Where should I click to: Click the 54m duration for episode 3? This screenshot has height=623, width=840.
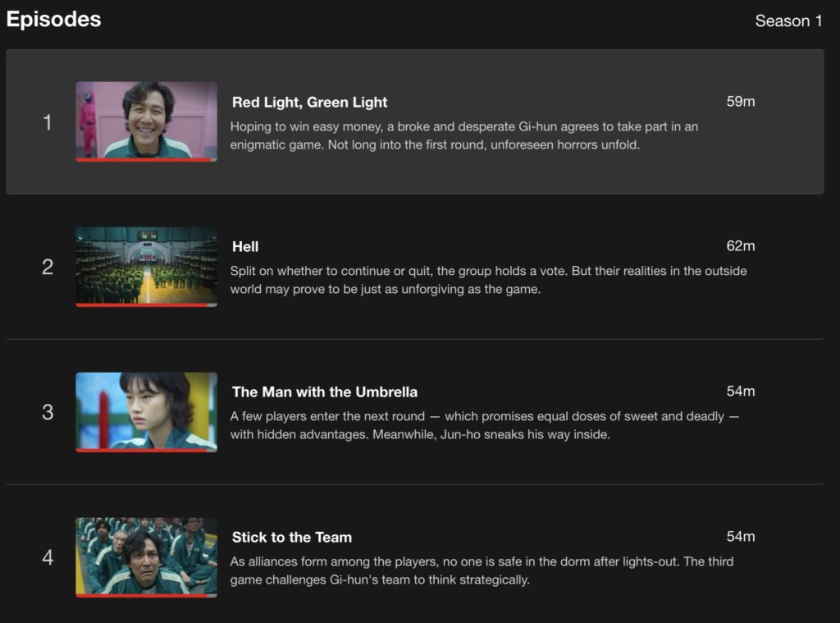coord(741,392)
